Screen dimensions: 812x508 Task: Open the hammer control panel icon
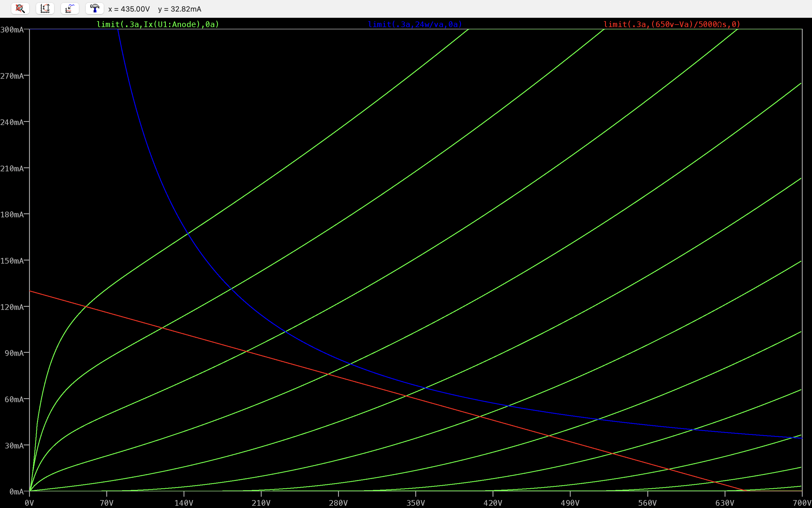(x=95, y=8)
